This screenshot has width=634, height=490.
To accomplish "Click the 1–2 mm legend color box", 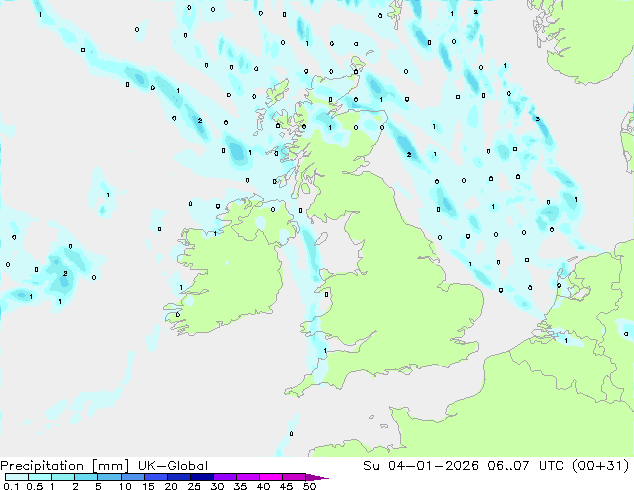I will click(63, 477).
